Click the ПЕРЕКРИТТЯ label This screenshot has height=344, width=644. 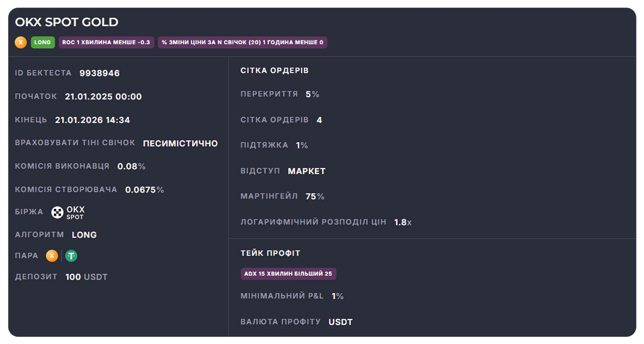click(269, 94)
